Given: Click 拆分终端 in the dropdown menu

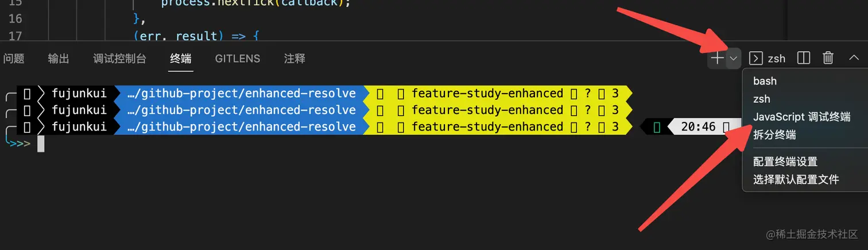Looking at the screenshot, I should (774, 134).
